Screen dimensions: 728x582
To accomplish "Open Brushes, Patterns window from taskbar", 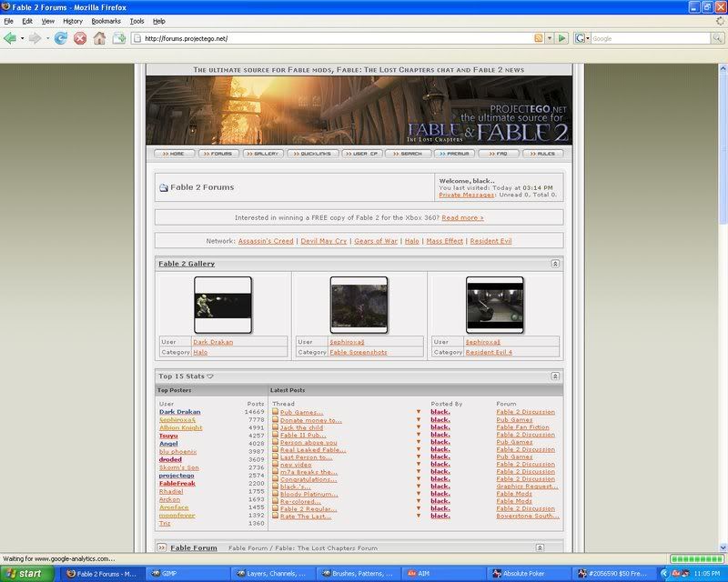I will (x=359, y=574).
